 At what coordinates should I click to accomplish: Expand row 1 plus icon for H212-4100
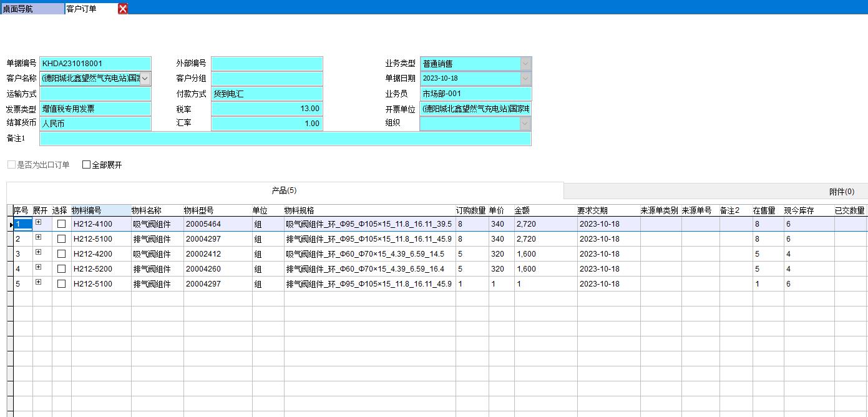39,222
